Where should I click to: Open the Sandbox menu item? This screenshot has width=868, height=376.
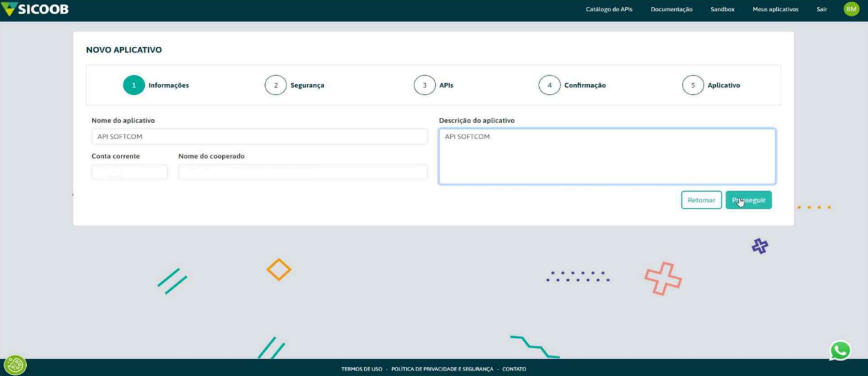point(722,10)
